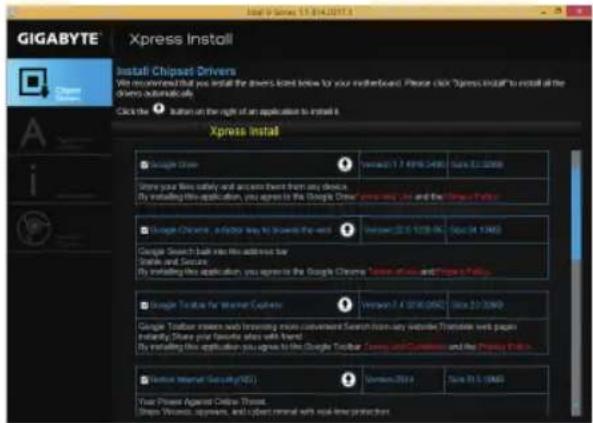The width and height of the screenshot is (593, 423).
Task: Click the Norton version cell
Action: pos(403,379)
